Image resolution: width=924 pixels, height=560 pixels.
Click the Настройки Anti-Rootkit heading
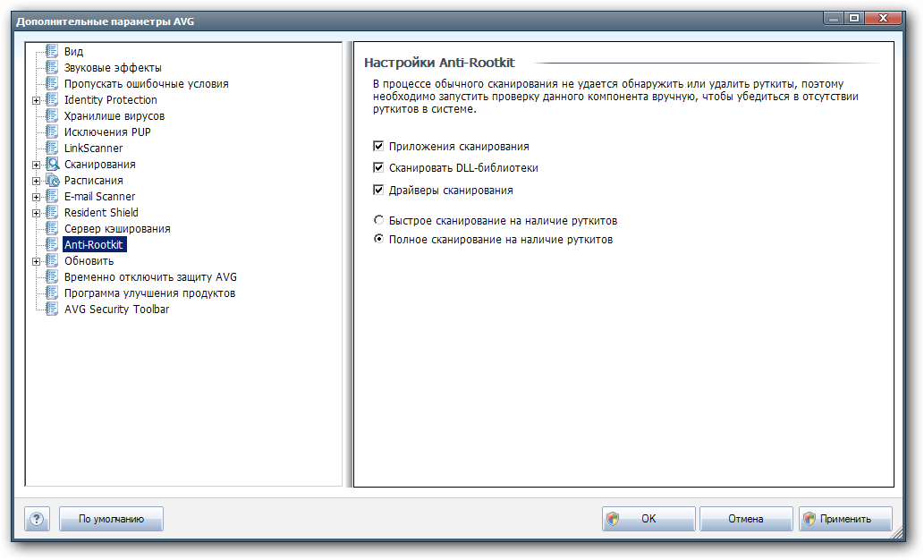pos(439,63)
